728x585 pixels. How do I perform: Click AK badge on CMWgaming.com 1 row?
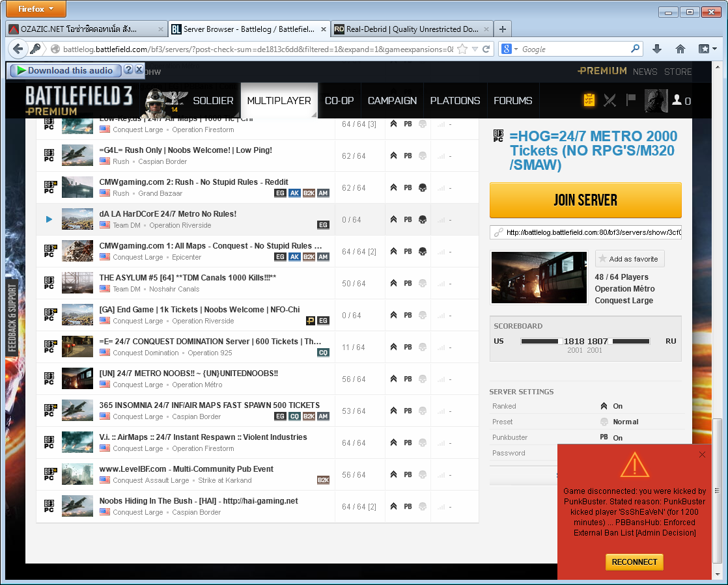[x=294, y=257]
